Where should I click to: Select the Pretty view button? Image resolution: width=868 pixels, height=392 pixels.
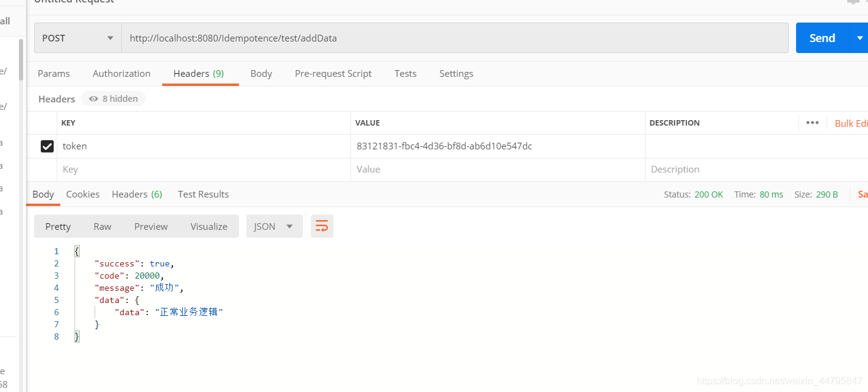click(x=58, y=226)
